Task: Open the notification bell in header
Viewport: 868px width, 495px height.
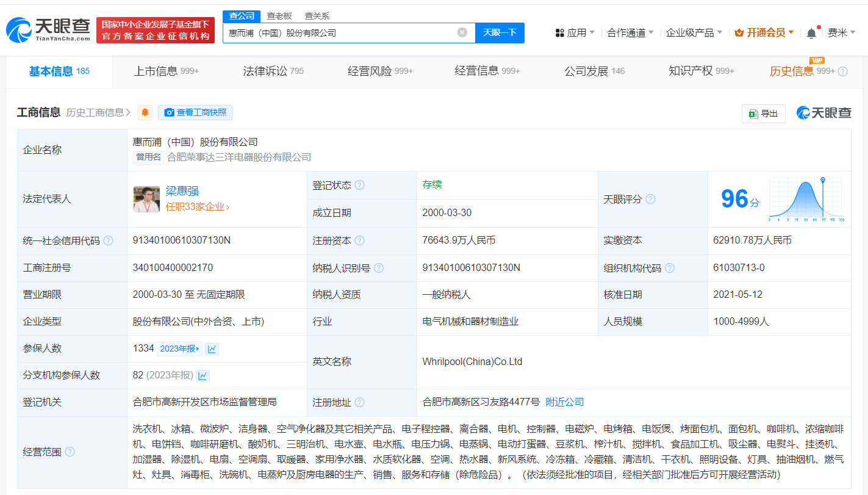Action: pos(811,33)
